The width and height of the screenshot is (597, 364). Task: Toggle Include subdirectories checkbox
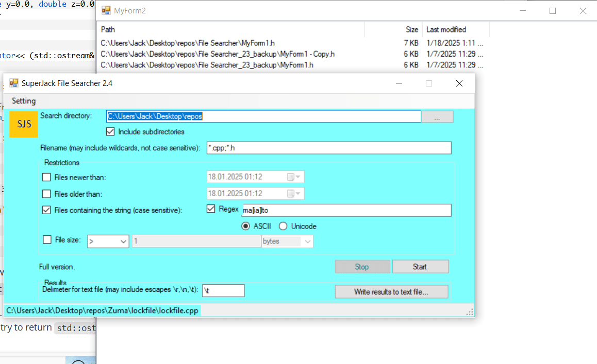110,132
